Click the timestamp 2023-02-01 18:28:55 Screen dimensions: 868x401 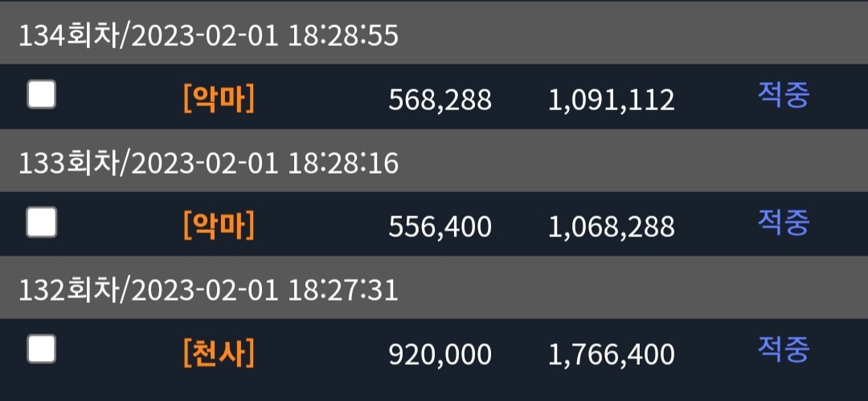[x=264, y=36]
